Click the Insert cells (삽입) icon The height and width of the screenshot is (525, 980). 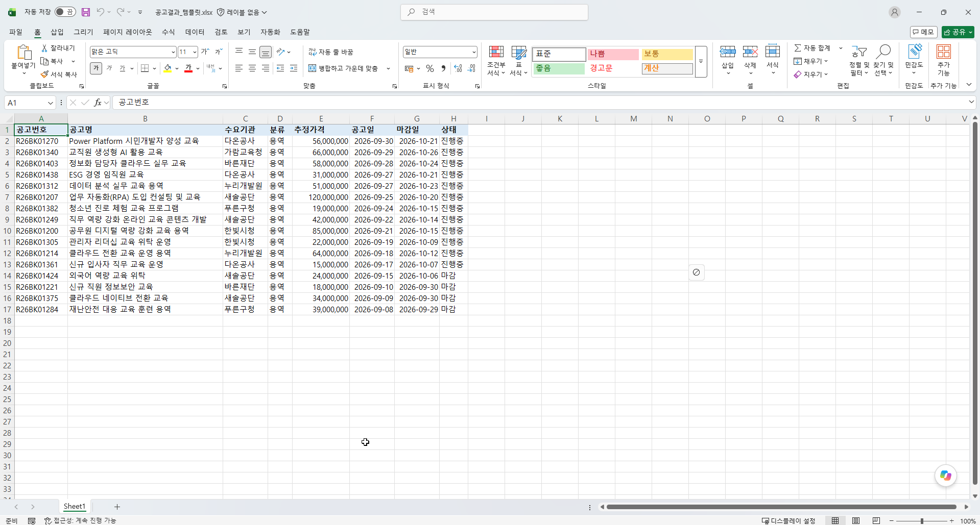click(x=728, y=52)
